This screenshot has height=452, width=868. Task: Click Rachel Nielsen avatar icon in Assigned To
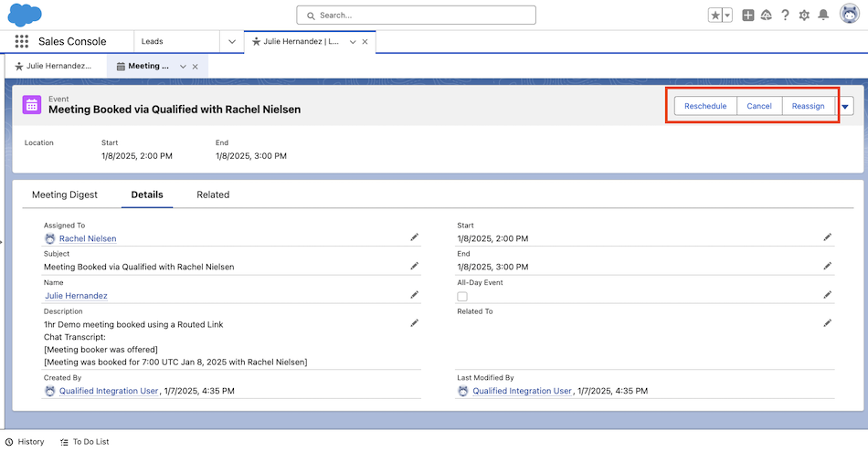(x=50, y=238)
